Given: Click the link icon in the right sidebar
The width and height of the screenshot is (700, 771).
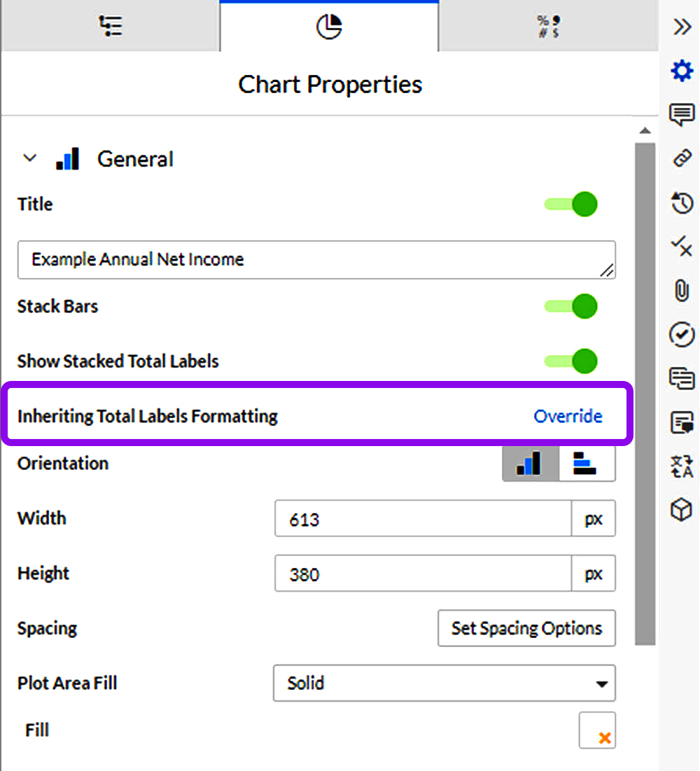Looking at the screenshot, I should 681,159.
